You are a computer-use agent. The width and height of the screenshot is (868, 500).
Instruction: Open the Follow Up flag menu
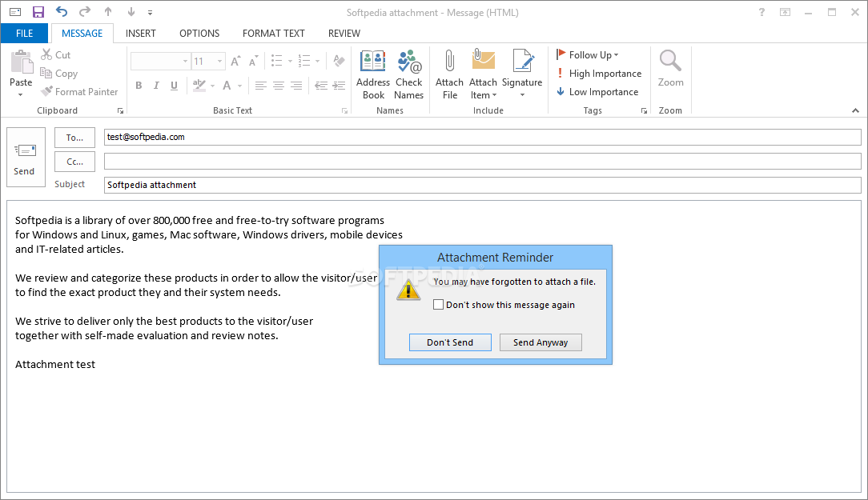[588, 54]
